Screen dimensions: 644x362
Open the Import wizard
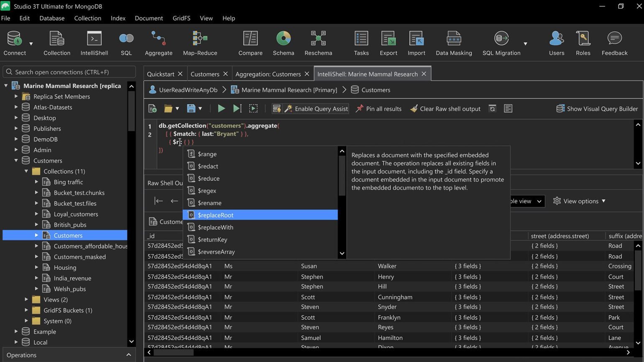pos(417,43)
